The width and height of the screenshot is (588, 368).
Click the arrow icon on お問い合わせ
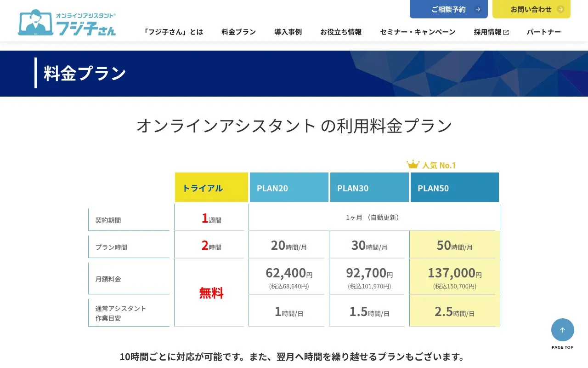click(x=560, y=9)
